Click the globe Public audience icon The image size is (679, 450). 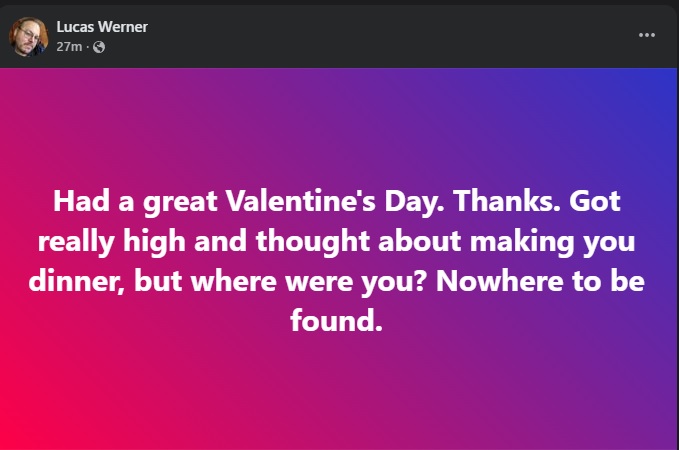click(x=99, y=47)
